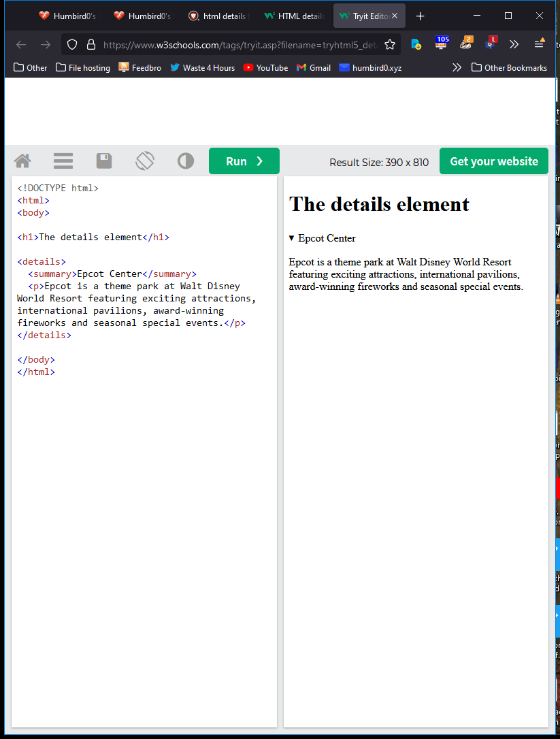Run the code
This screenshot has height=739, width=560.
(x=244, y=161)
